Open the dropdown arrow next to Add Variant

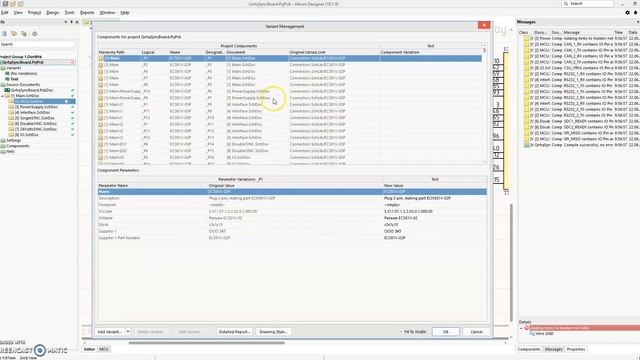(128, 331)
